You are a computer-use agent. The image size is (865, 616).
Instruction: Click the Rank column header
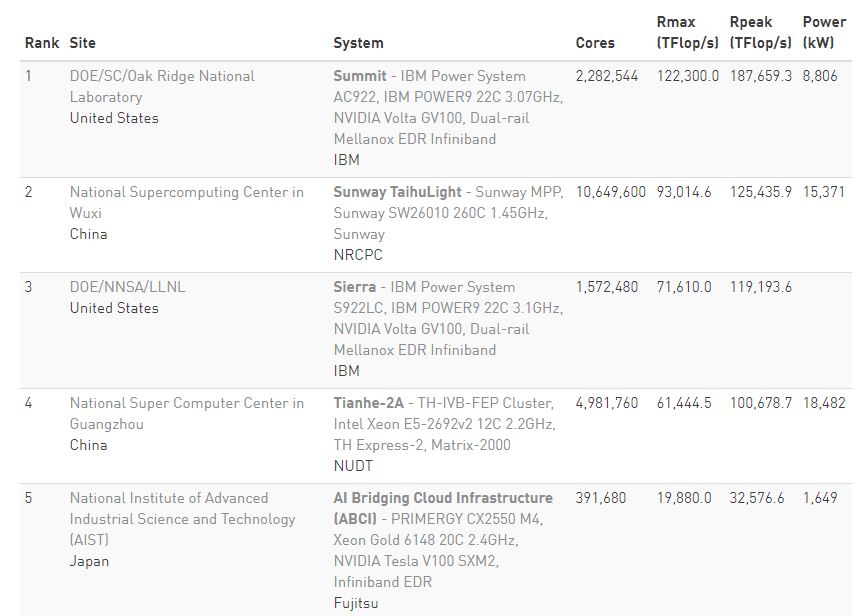click(42, 43)
